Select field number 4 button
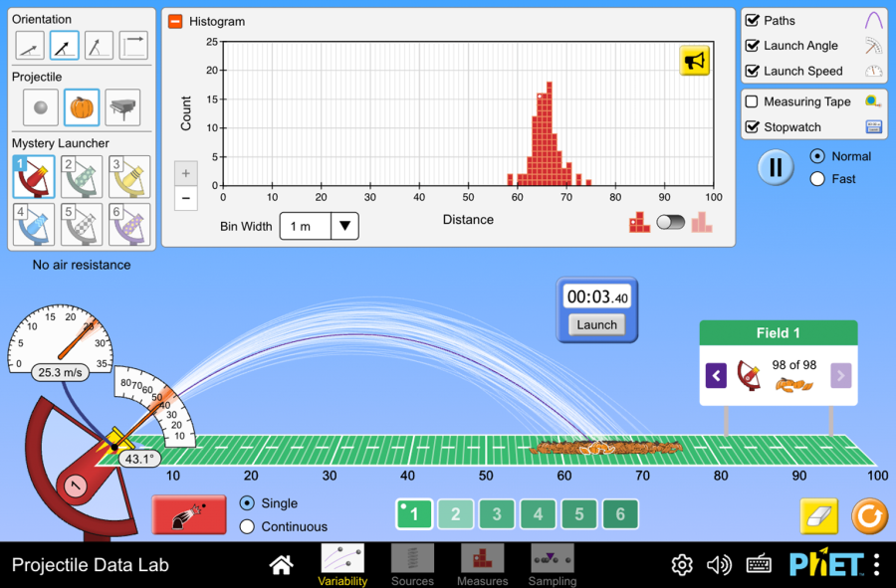896x588 pixels. tap(538, 514)
